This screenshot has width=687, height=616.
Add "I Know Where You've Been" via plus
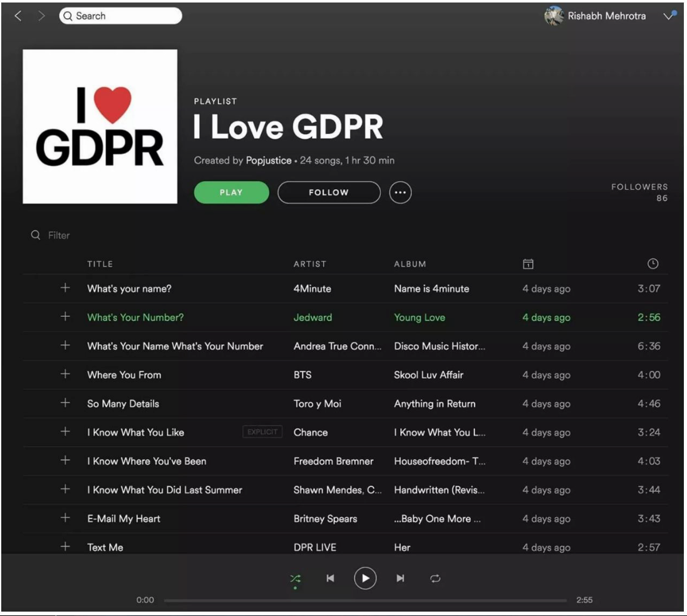65,460
